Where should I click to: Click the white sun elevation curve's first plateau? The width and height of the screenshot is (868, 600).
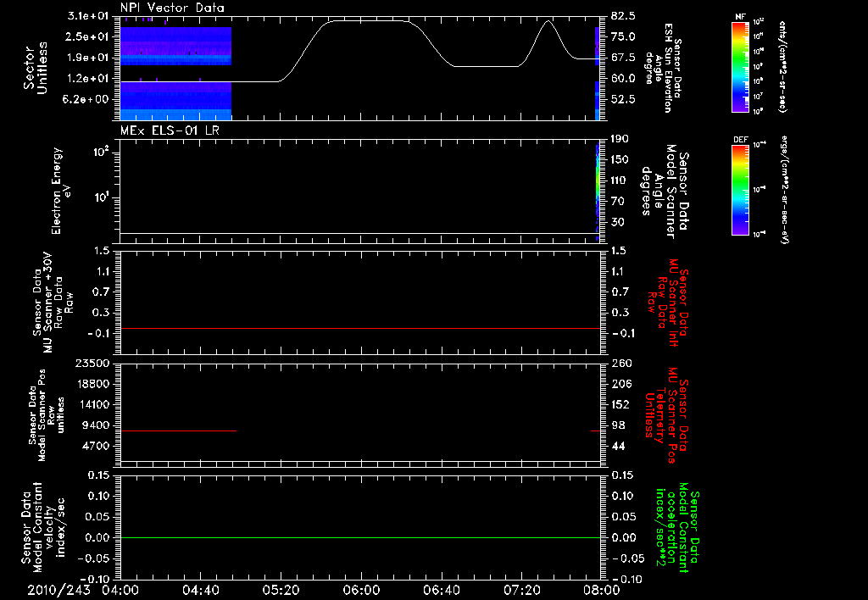click(x=199, y=81)
